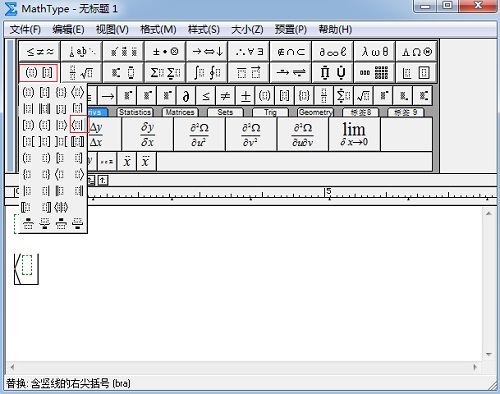Insert the left-only brace template

point(28,174)
